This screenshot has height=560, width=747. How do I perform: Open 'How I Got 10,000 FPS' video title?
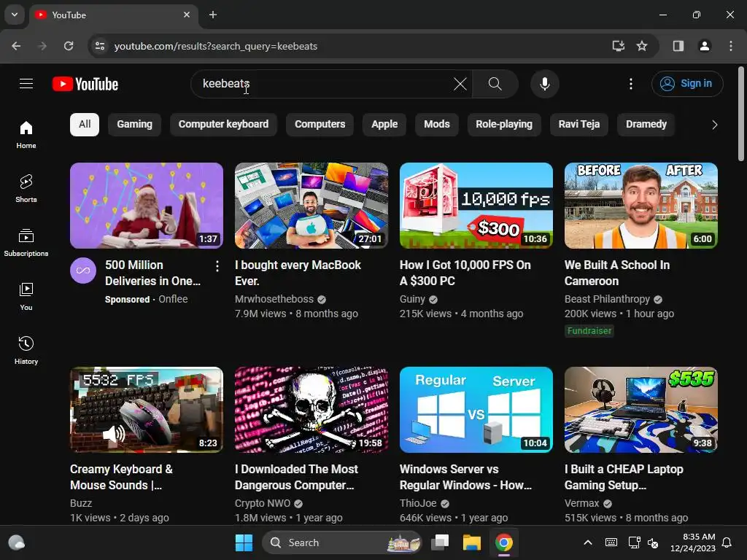(x=465, y=273)
